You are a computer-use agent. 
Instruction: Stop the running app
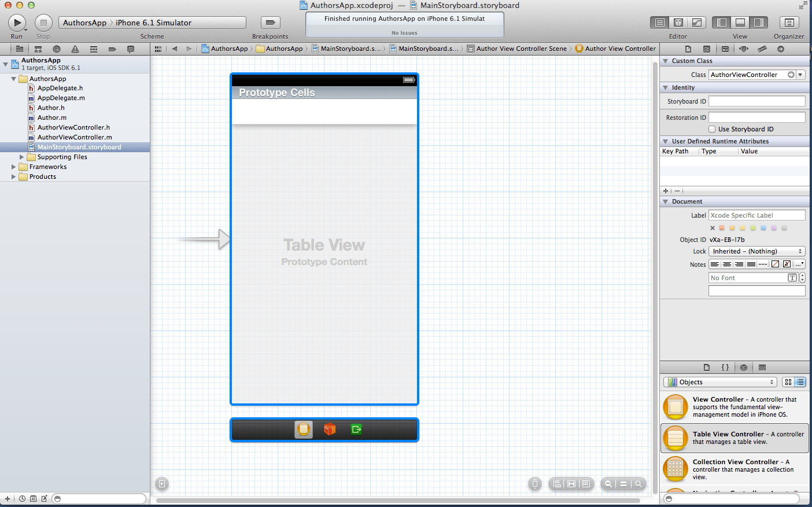pyautogui.click(x=43, y=23)
